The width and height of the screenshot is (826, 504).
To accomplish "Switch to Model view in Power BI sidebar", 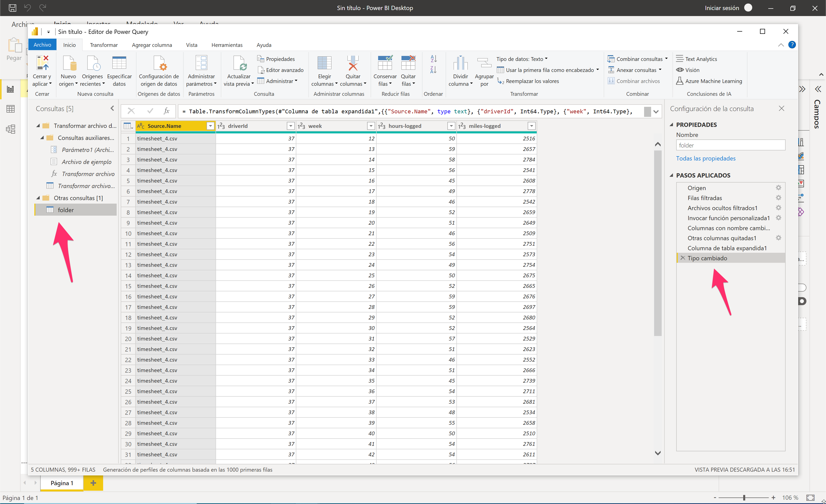I will pyautogui.click(x=10, y=129).
